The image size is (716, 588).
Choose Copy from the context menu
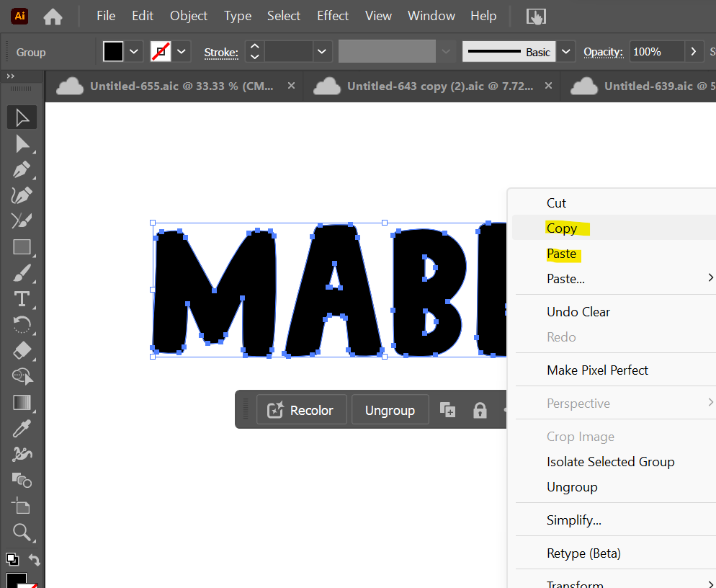562,228
